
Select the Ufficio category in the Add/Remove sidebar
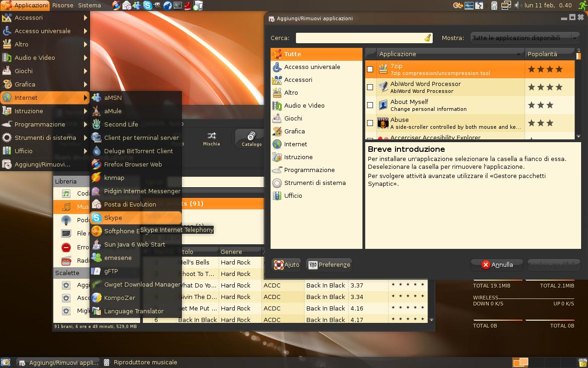point(317,195)
